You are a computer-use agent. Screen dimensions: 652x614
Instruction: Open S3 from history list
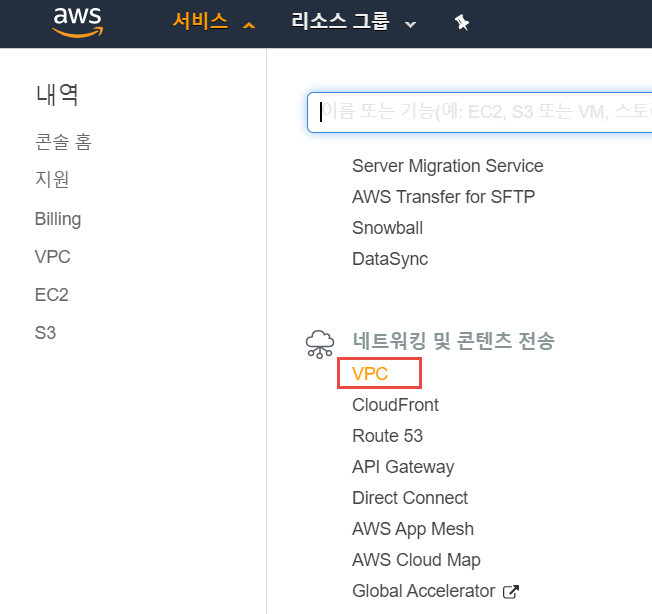point(45,333)
